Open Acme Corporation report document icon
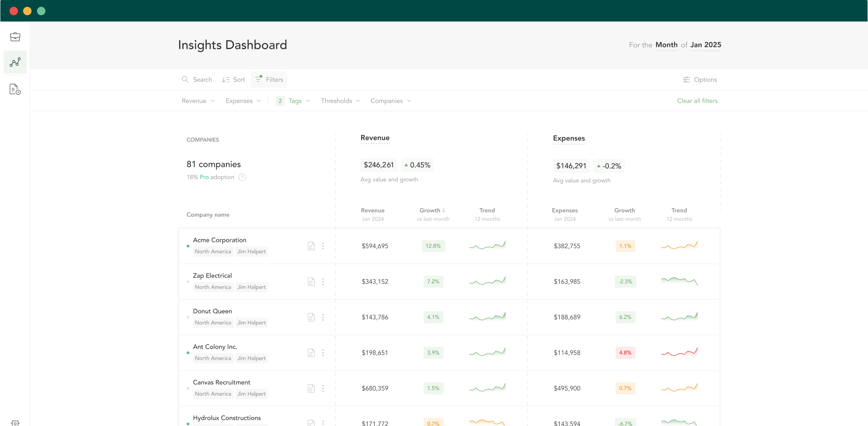868x426 pixels. [311, 246]
